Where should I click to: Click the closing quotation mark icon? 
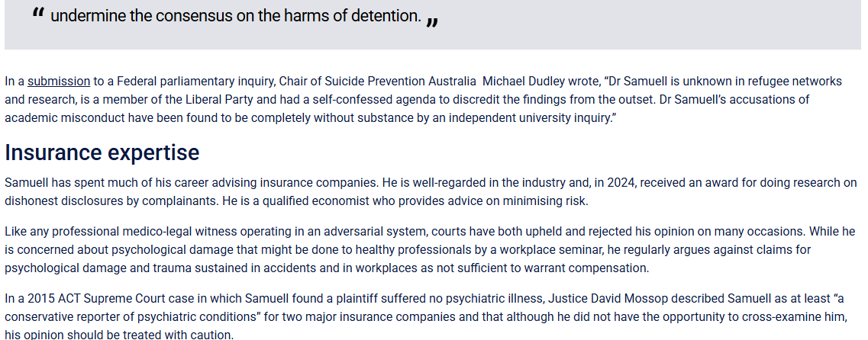click(x=432, y=21)
